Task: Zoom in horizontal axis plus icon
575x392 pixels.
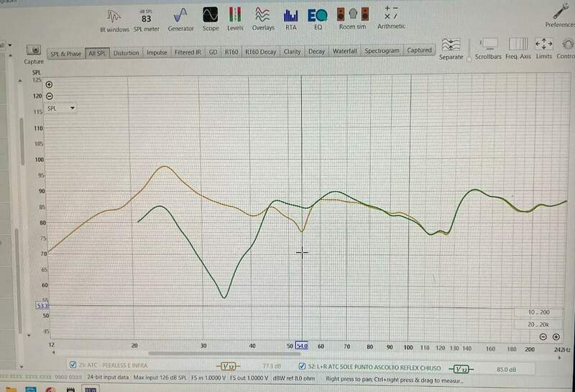Action: click(x=556, y=337)
